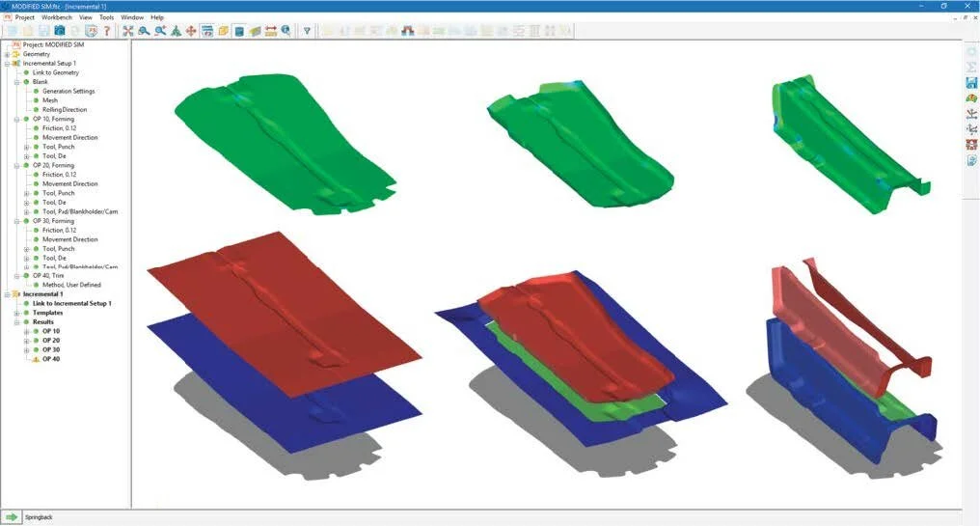Click the orange double-arrow measure icon
The height and width of the screenshot is (526, 980).
[x=271, y=30]
